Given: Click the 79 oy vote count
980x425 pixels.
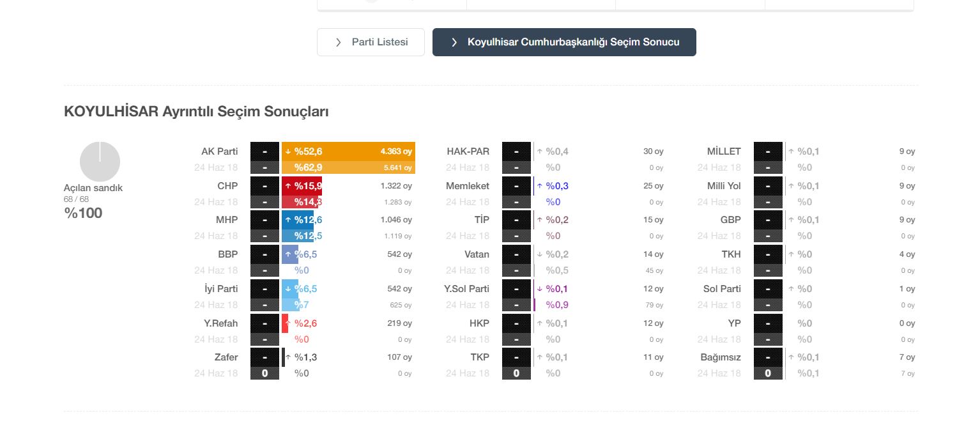Looking at the screenshot, I should pos(655,305).
